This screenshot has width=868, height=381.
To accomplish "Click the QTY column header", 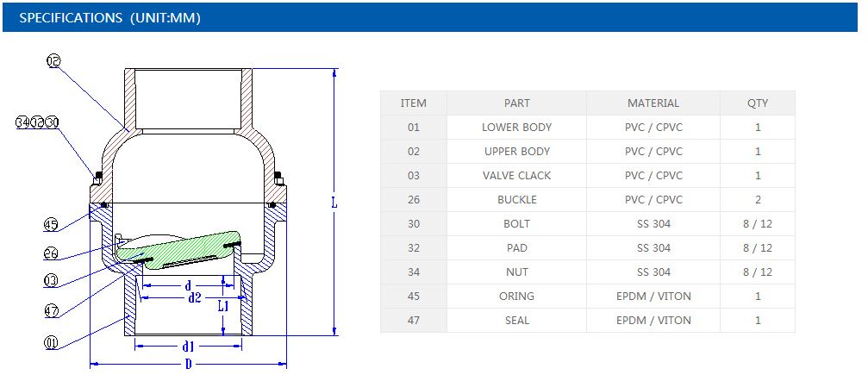I will point(757,103).
